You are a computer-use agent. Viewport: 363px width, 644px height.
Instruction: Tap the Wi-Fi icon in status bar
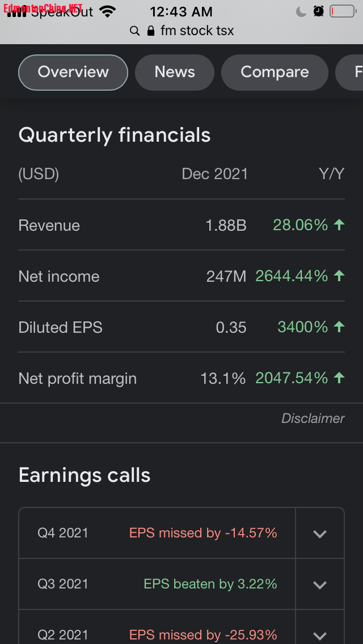coord(107,11)
